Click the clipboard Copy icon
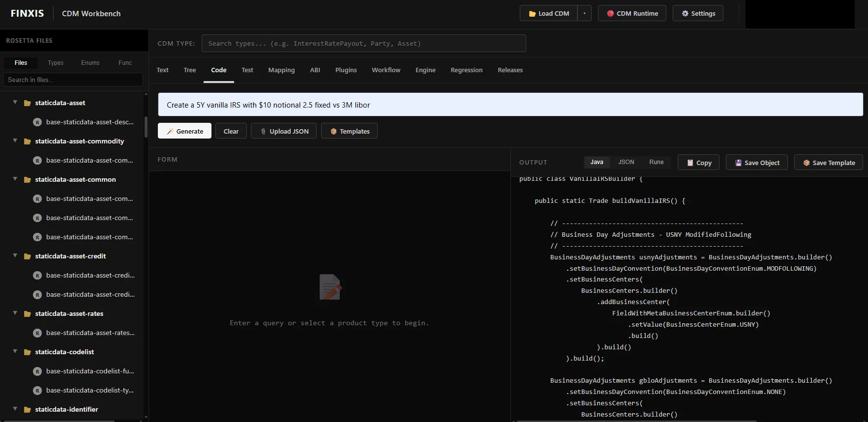This screenshot has height=422, width=868. click(690, 163)
